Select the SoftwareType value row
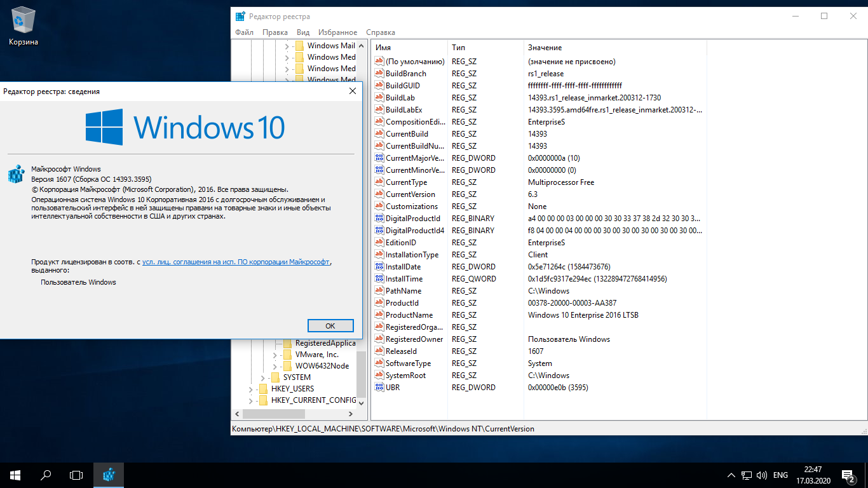Viewport: 868px width, 488px height. click(538, 363)
